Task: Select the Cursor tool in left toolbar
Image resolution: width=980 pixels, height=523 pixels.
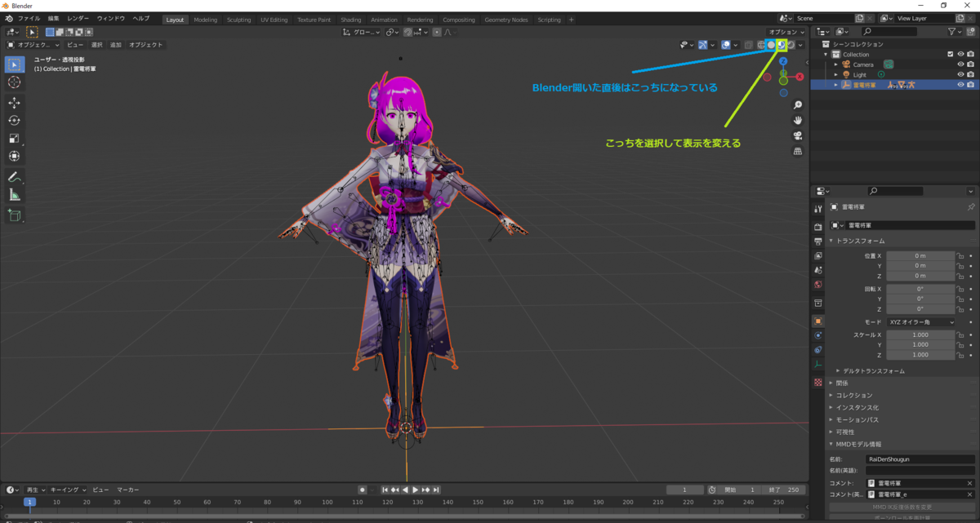Action: pyautogui.click(x=15, y=82)
